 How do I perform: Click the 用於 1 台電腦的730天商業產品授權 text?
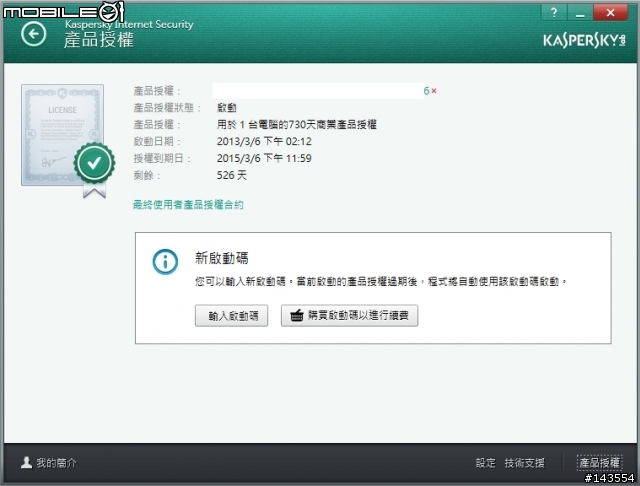[x=297, y=124]
